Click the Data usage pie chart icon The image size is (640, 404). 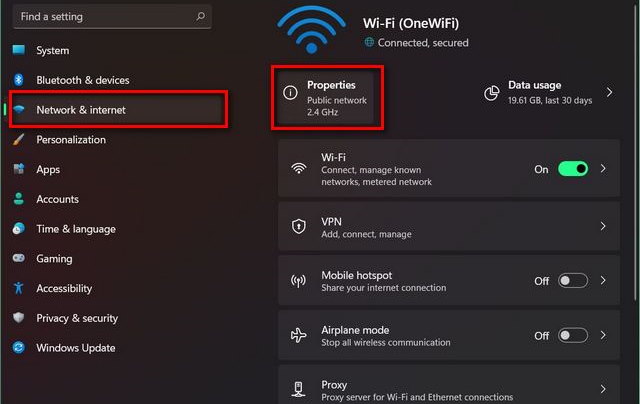491,93
